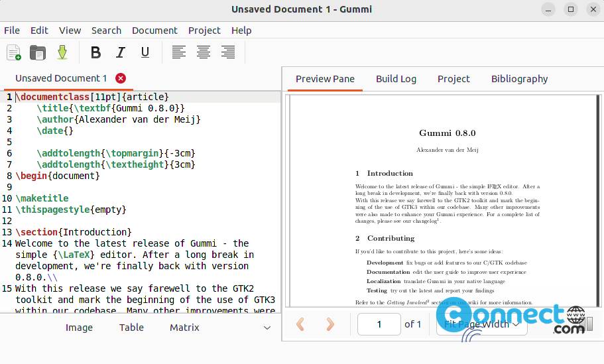Click the \date{} line in editor
Image resolution: width=604 pixels, height=364 pixels.
pos(55,131)
